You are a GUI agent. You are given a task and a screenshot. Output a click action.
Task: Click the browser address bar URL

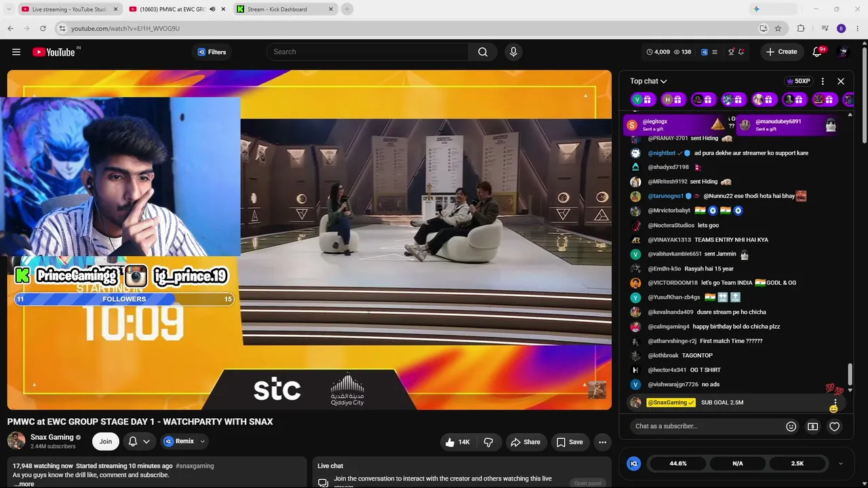pyautogui.click(x=125, y=28)
